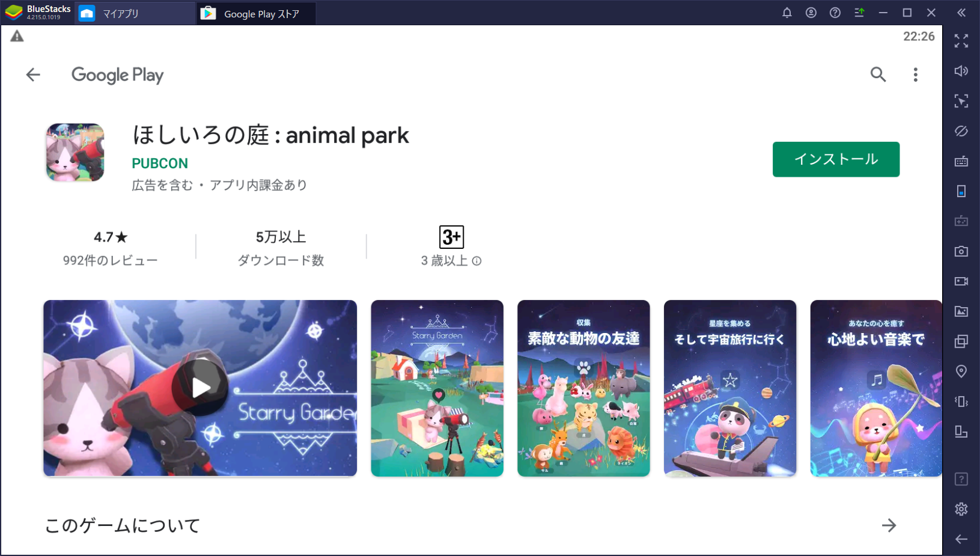Open the multi-instance manager icon
Viewport: 980px width, 556px height.
click(961, 341)
